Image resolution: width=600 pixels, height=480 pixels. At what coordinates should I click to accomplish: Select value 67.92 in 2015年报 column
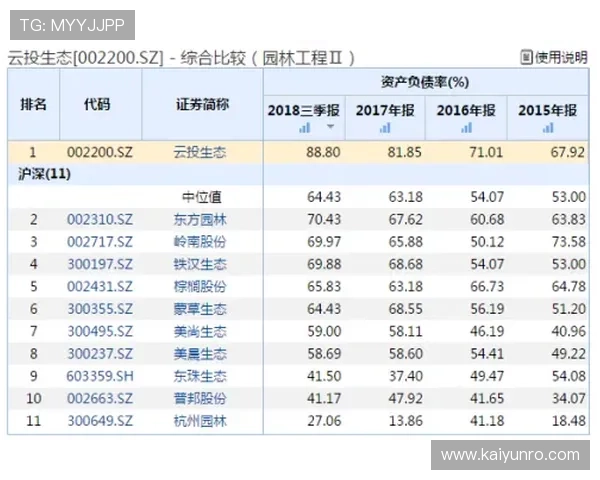tap(567, 152)
